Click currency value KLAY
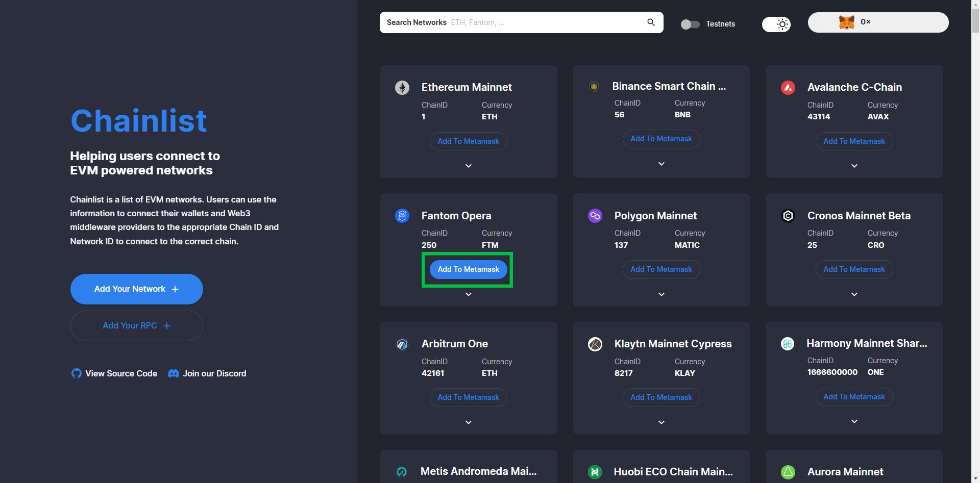980x483 pixels. pos(685,373)
